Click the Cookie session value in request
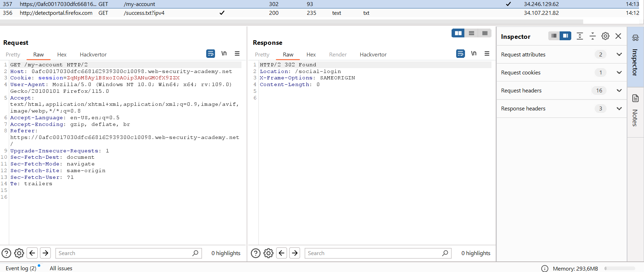 point(123,78)
